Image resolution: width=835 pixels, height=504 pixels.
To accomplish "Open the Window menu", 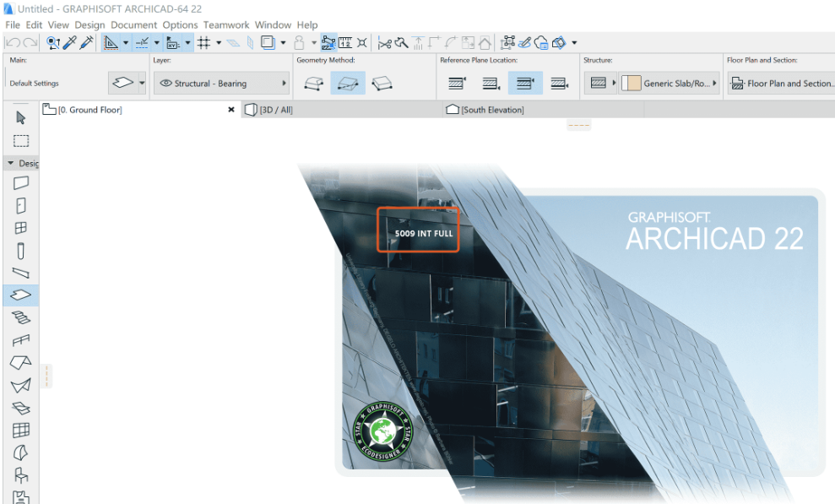I will 273,24.
